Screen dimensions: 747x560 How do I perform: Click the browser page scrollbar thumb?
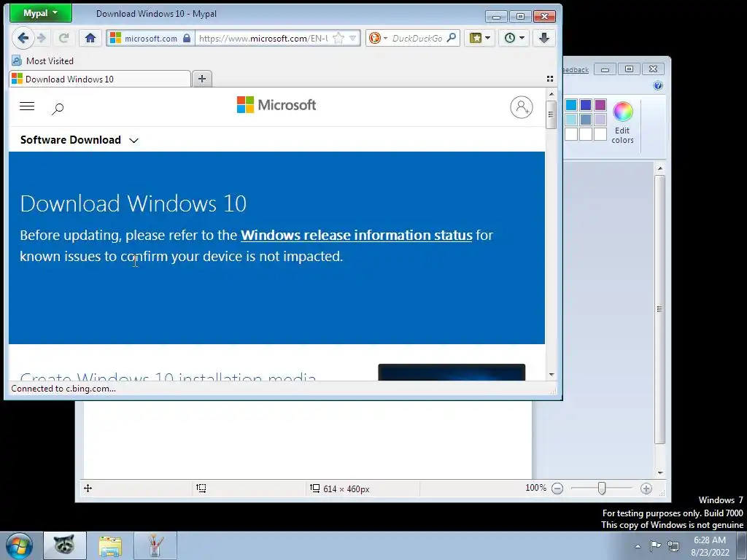point(551,114)
